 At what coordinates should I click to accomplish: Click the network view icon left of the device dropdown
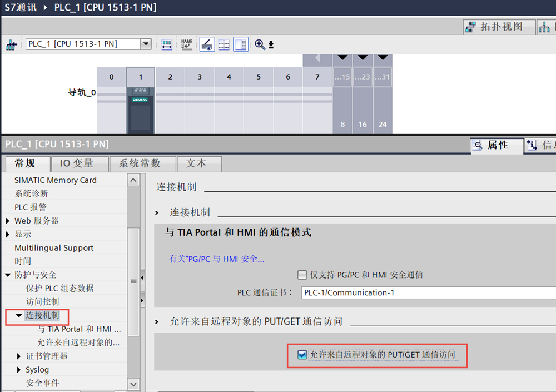11,44
